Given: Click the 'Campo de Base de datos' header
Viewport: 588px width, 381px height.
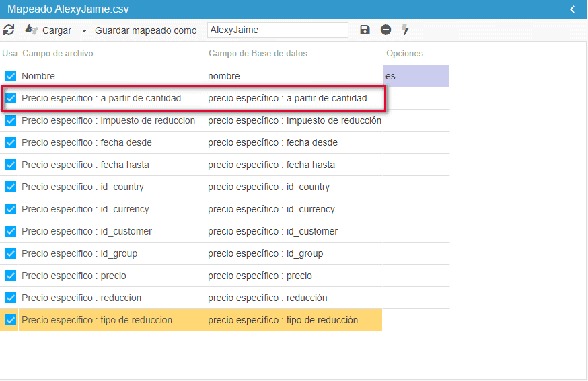Looking at the screenshot, I should [x=258, y=54].
